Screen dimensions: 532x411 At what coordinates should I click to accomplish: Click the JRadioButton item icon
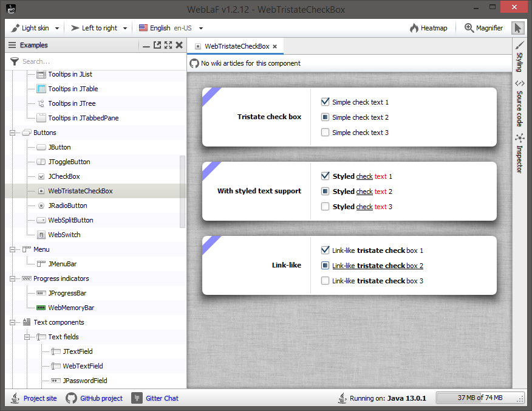(41, 206)
